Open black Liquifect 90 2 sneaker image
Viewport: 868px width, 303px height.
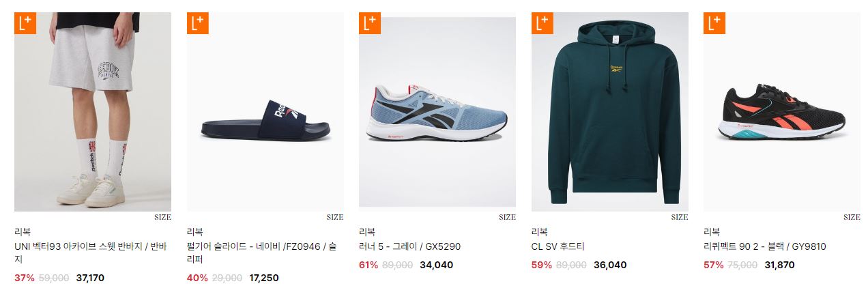click(782, 112)
